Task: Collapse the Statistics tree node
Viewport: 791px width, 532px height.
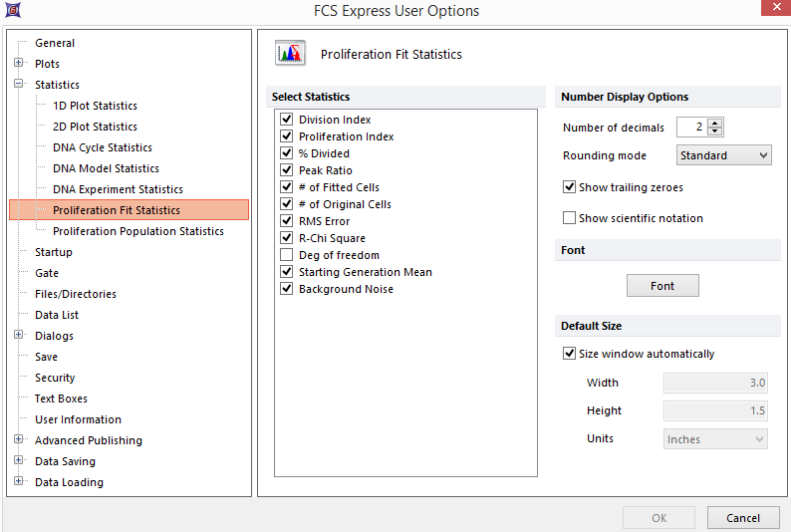Action: [x=19, y=85]
